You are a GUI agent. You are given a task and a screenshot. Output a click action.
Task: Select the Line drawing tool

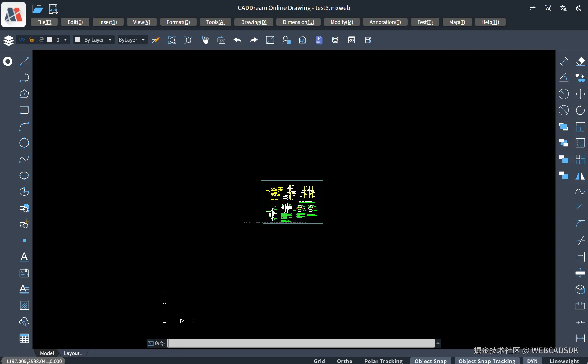[x=24, y=61]
